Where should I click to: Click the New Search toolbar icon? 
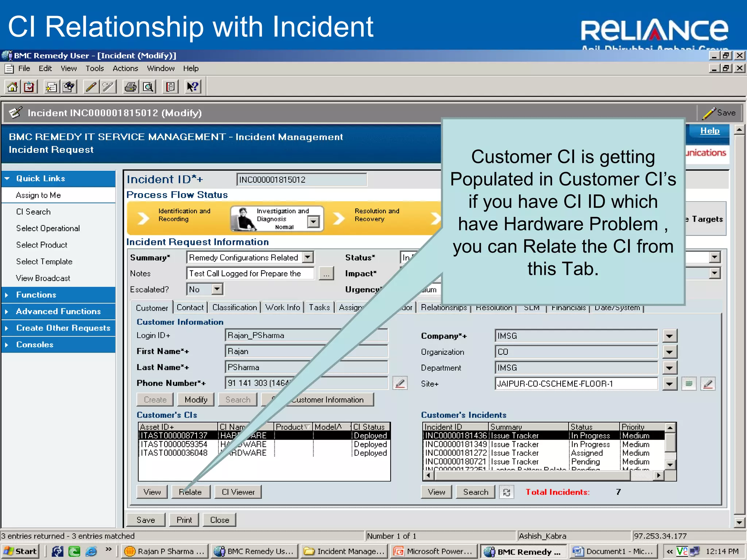69,87
